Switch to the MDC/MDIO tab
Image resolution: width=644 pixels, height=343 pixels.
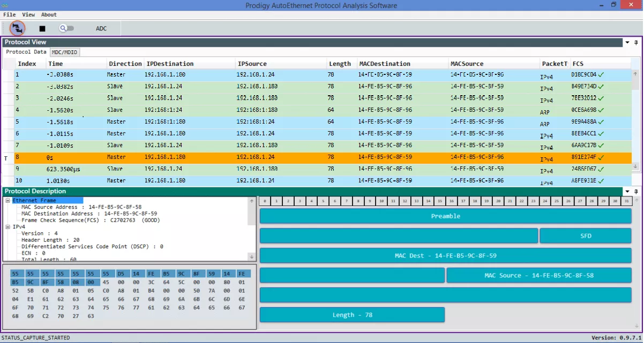(65, 52)
